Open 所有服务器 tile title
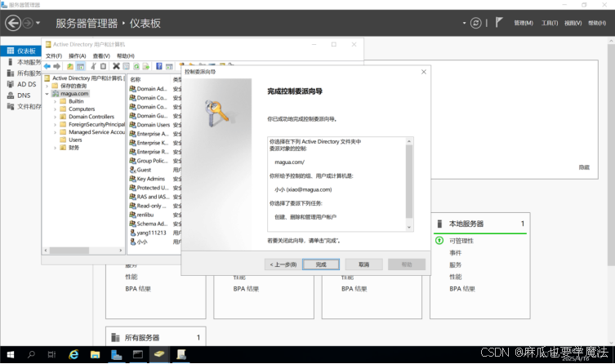 pos(141,338)
